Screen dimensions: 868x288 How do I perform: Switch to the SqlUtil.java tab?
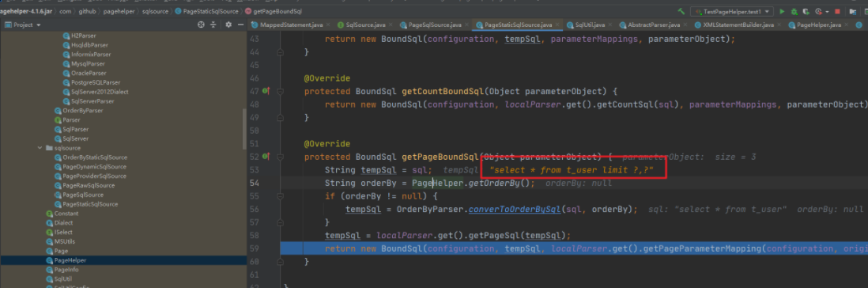point(587,25)
